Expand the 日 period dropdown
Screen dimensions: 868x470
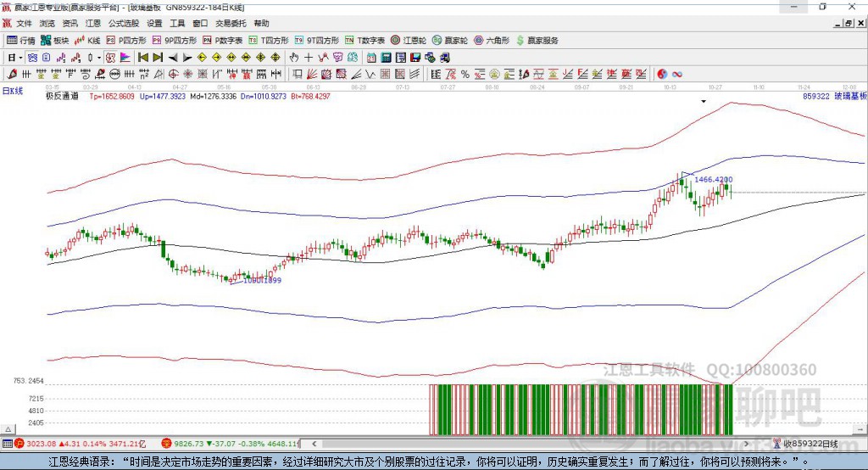coord(14,57)
